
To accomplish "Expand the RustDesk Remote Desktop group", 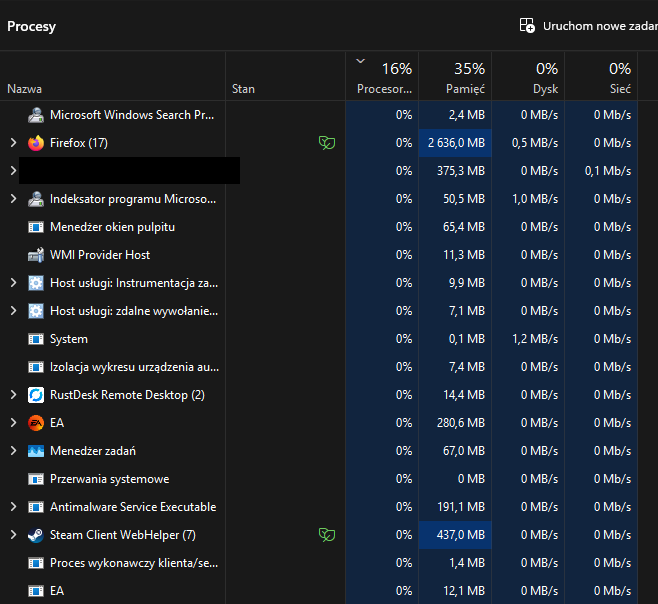I will 13,395.
